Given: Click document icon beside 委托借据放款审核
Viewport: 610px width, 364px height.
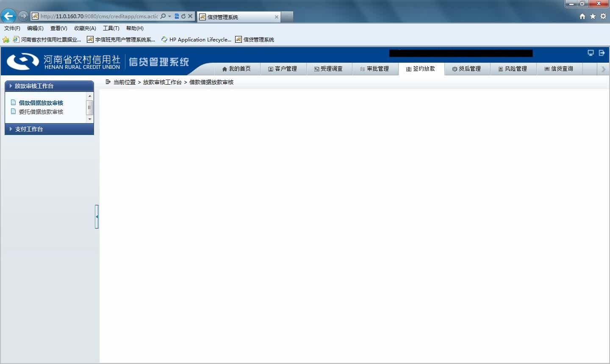Looking at the screenshot, I should (x=13, y=111).
